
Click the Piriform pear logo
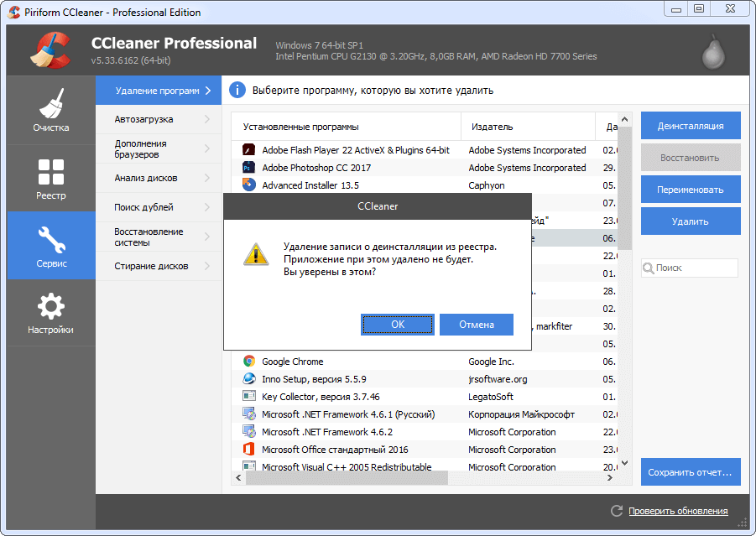coord(712,52)
